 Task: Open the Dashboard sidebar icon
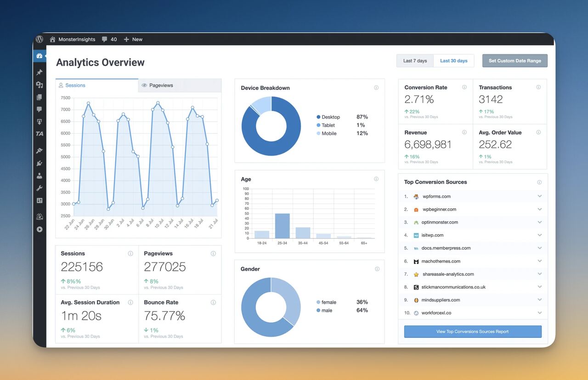(40, 56)
